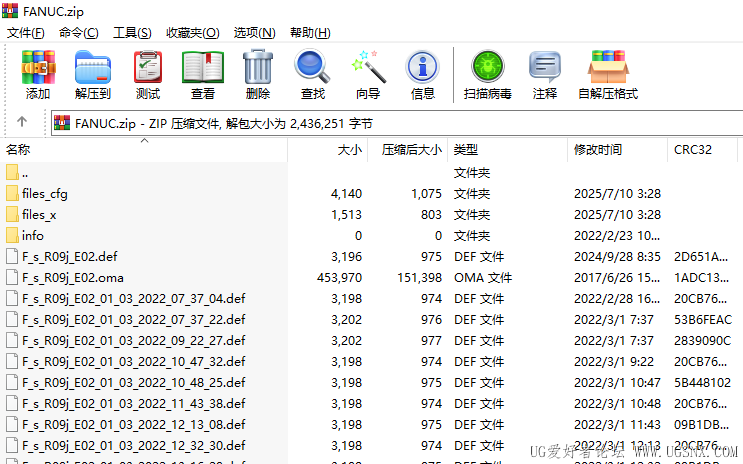The image size is (743, 464).
Task: Click the FANUC.zip title bar text
Action: point(53,11)
